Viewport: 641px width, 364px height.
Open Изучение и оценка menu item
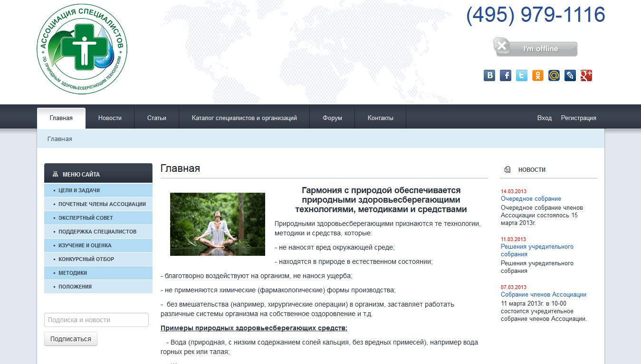click(x=98, y=245)
